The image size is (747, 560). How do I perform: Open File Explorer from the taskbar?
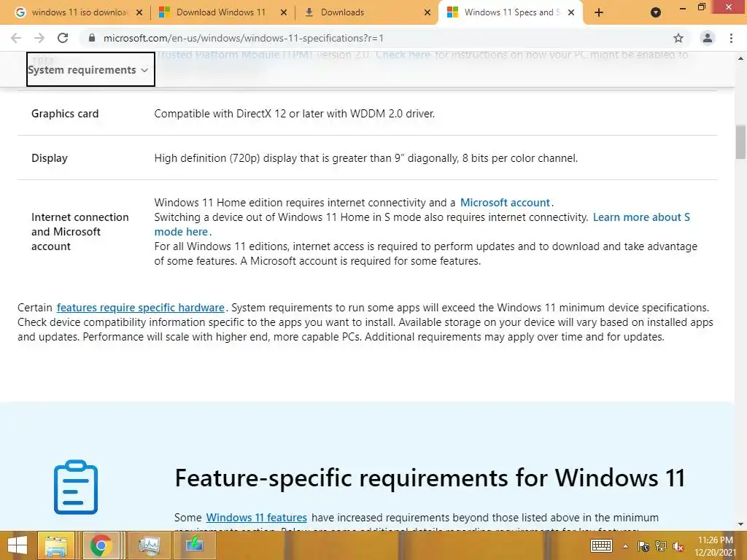(x=56, y=545)
